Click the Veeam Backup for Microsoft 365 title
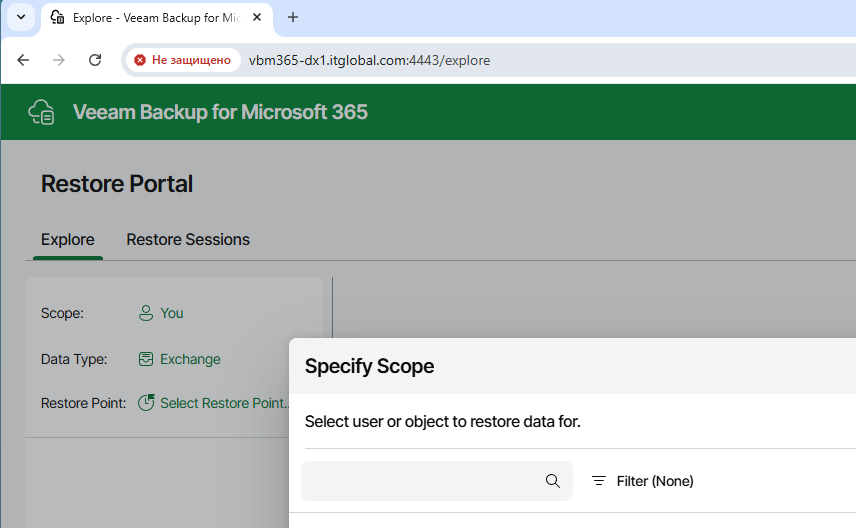856x528 pixels. pos(220,112)
